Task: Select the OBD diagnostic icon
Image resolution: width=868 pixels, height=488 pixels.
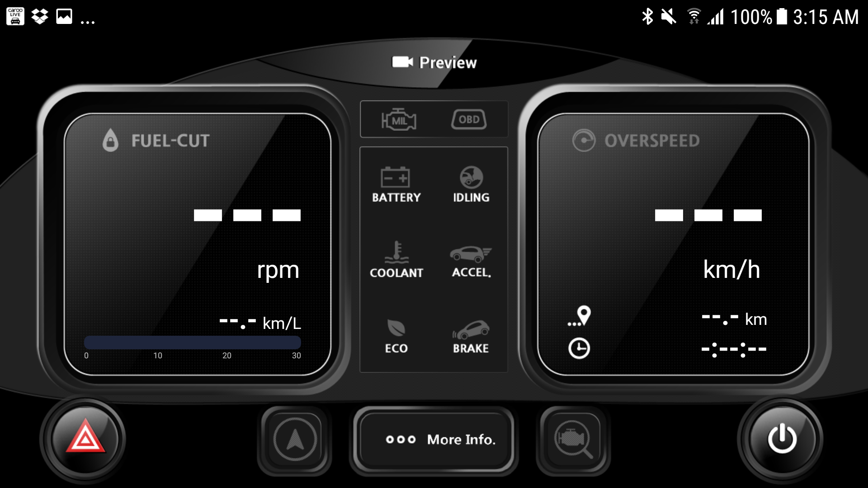Action: 467,120
